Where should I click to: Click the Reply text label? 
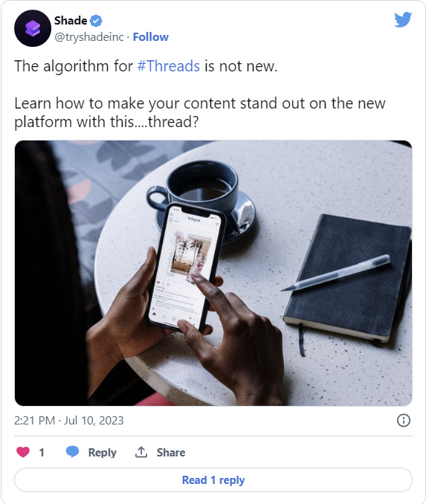click(x=103, y=452)
